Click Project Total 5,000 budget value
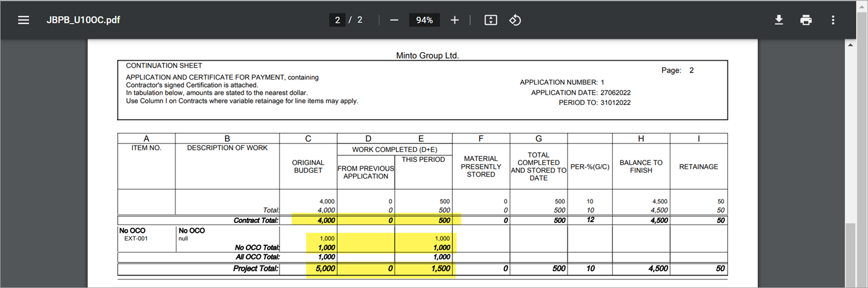The width and height of the screenshot is (868, 288). click(x=325, y=269)
